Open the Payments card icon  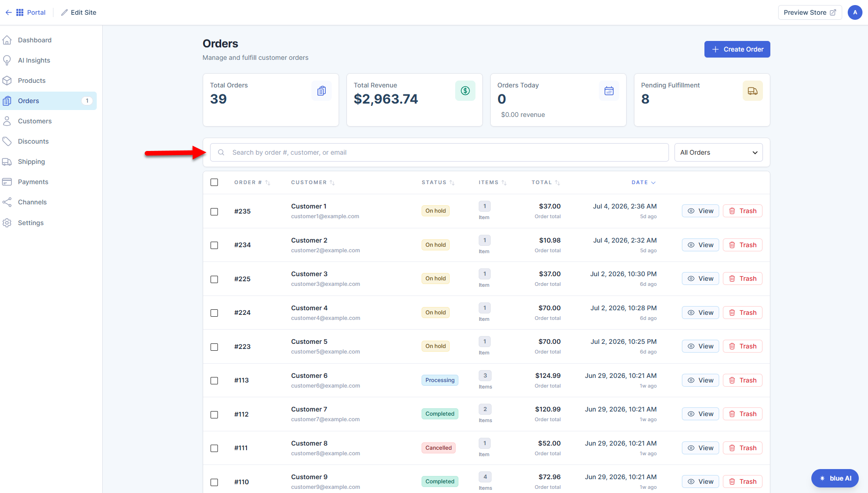coord(7,182)
